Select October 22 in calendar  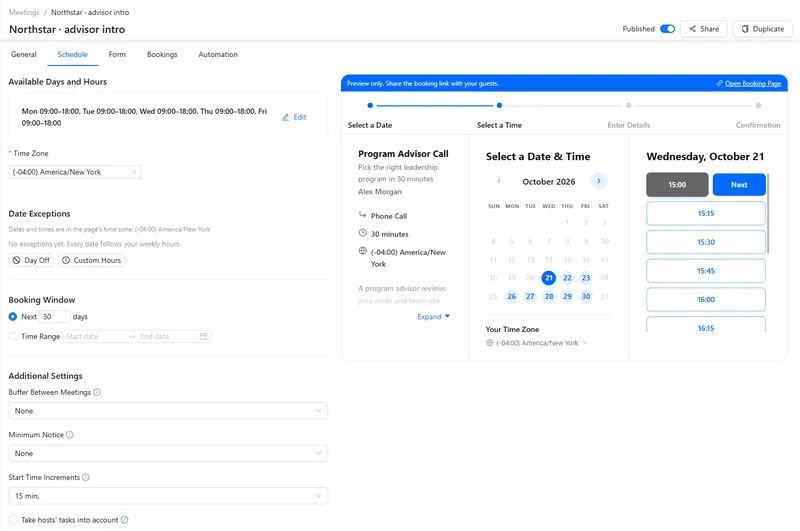click(x=567, y=278)
